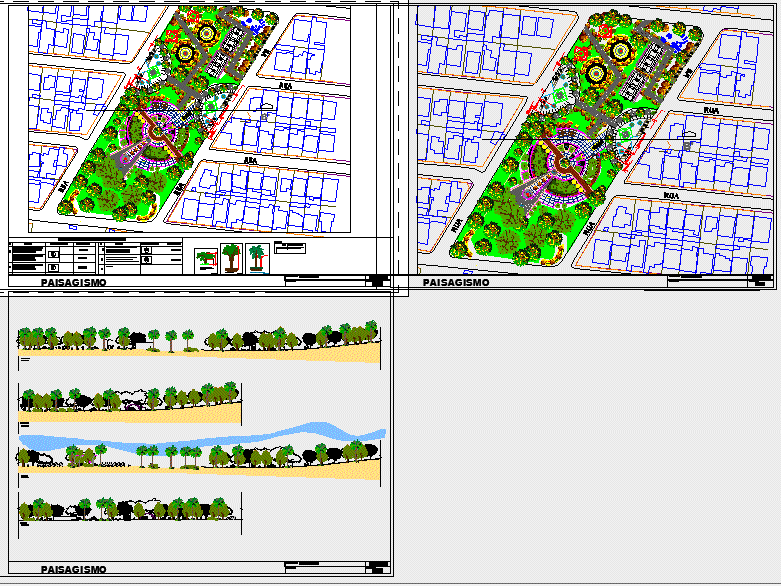Click the bottom-most short elevation section
The width and height of the screenshot is (781, 586).
(x=130, y=511)
